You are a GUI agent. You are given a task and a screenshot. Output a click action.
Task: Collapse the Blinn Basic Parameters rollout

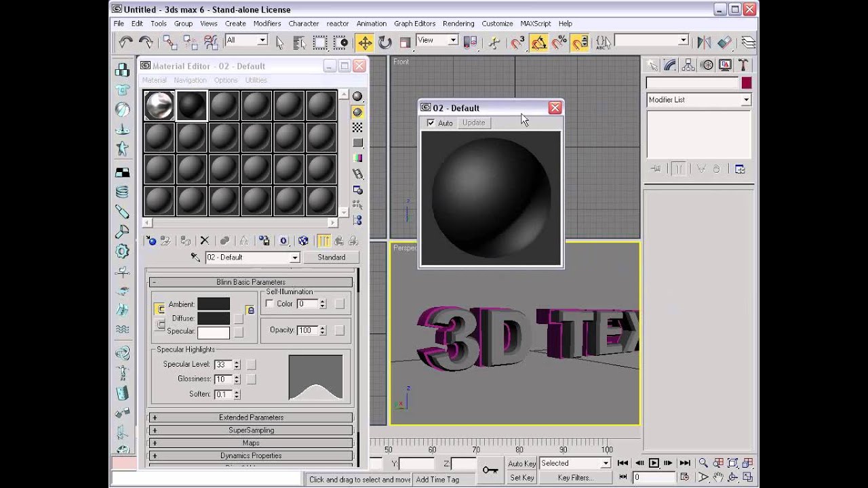pyautogui.click(x=251, y=282)
